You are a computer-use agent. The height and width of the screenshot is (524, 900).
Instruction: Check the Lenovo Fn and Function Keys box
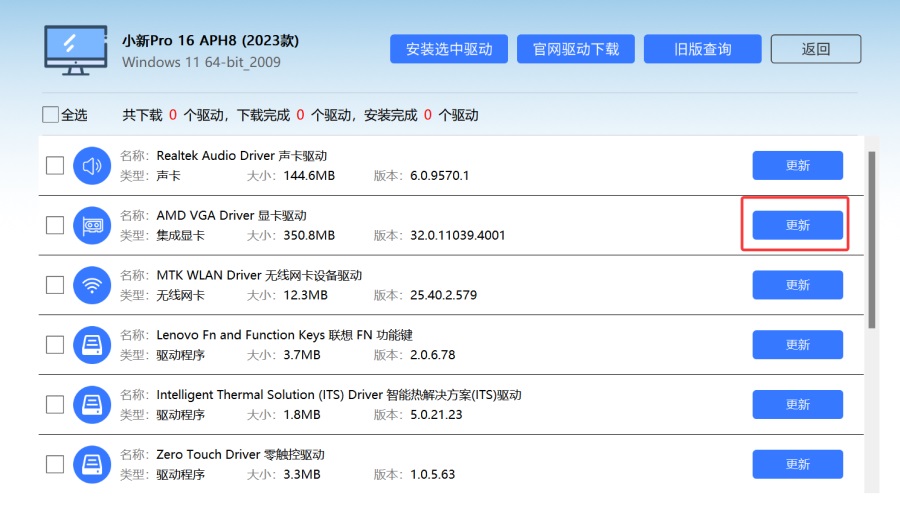click(x=55, y=345)
